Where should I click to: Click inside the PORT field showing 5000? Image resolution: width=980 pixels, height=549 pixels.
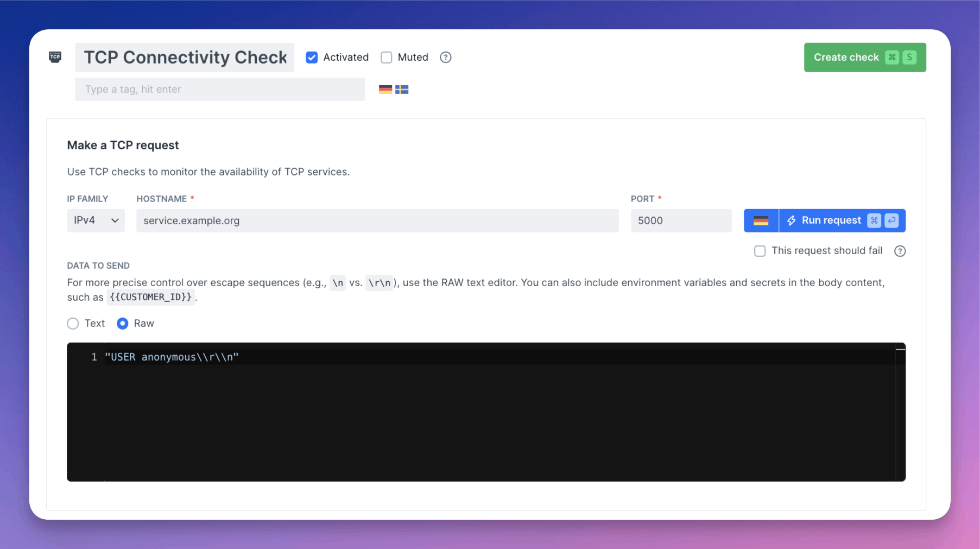[x=681, y=220]
